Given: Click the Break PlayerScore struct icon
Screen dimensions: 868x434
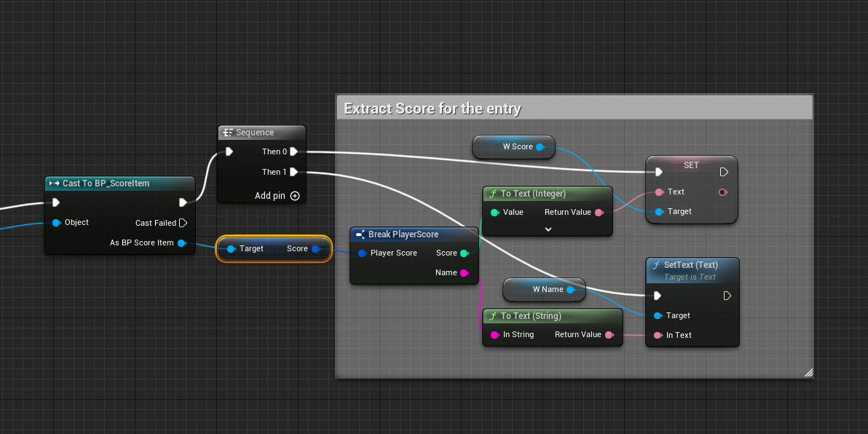Looking at the screenshot, I should (x=360, y=234).
